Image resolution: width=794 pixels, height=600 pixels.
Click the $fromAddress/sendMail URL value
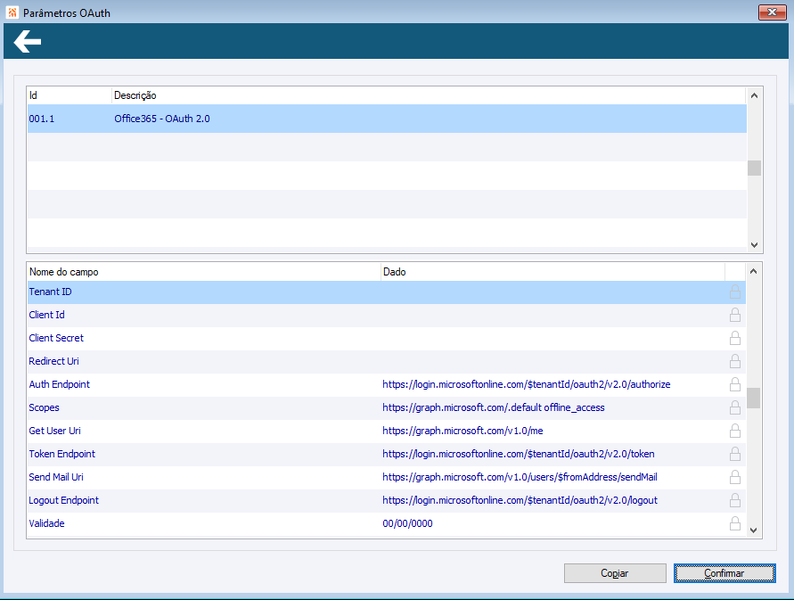point(520,477)
